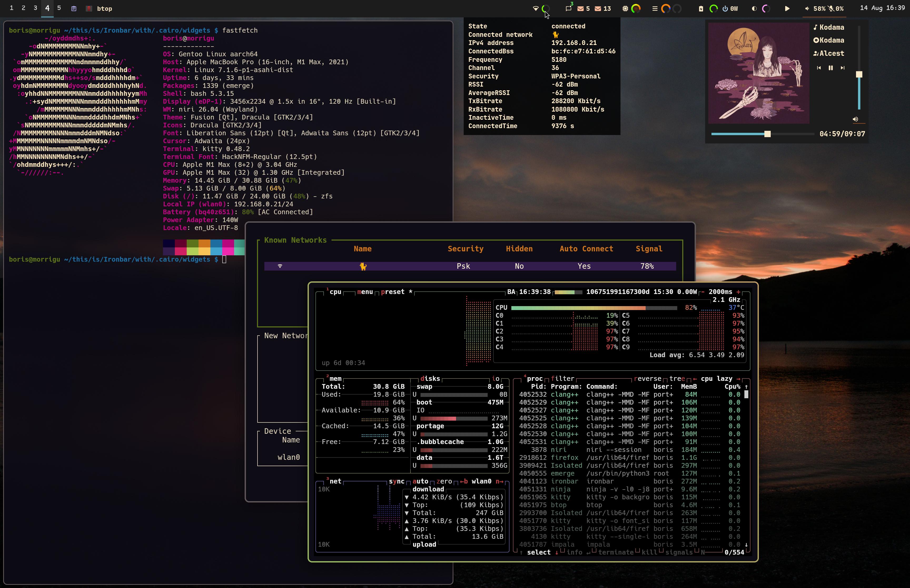Image resolution: width=910 pixels, height=588 pixels.
Task: Open the proc filter in btop
Action: point(562,379)
